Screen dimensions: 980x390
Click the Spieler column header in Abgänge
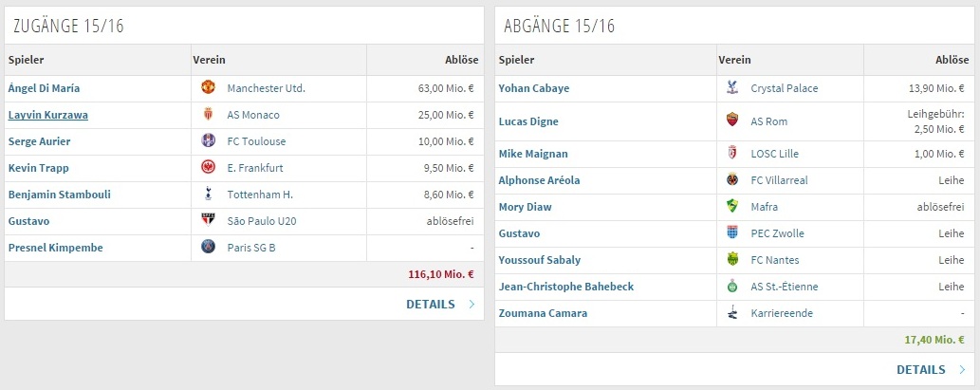(516, 60)
